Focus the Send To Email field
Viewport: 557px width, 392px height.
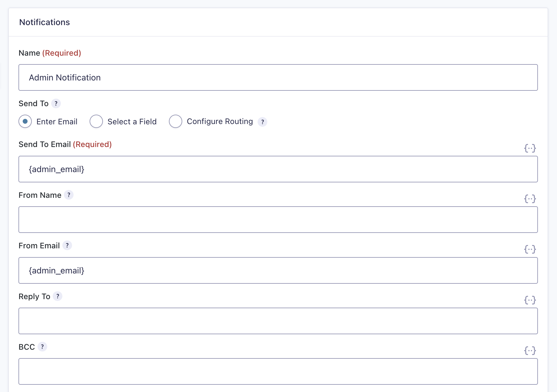(x=278, y=169)
